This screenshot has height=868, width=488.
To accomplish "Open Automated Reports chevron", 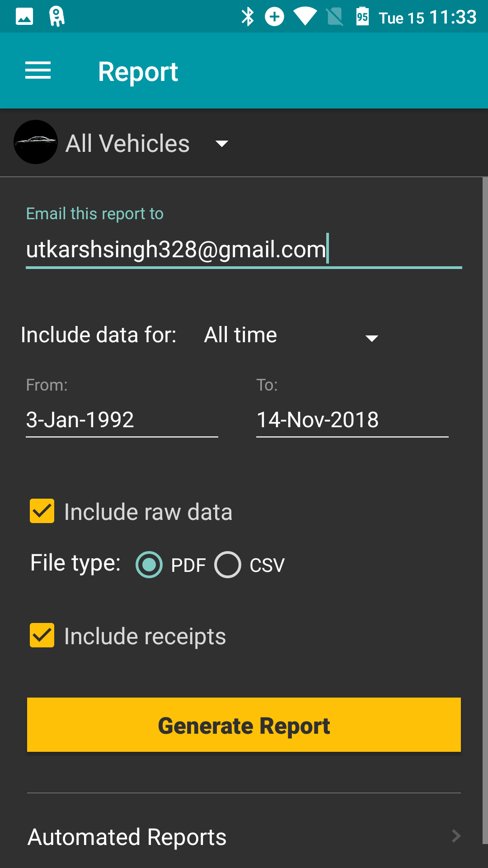I will 456,836.
